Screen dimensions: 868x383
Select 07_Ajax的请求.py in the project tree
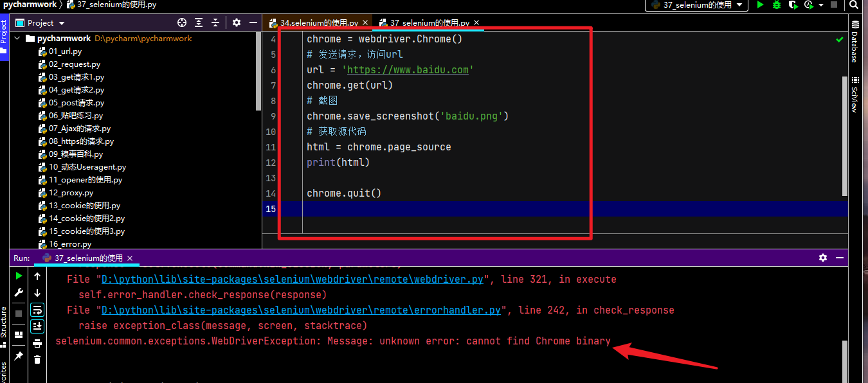pyautogui.click(x=80, y=129)
